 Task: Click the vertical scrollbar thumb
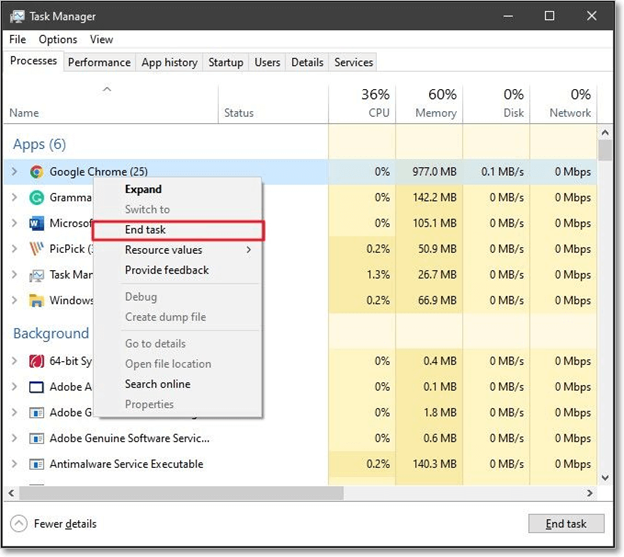(605, 150)
